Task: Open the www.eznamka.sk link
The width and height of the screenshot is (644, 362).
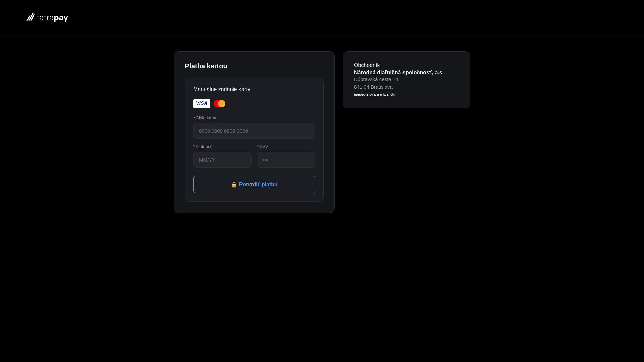Action: (x=374, y=95)
